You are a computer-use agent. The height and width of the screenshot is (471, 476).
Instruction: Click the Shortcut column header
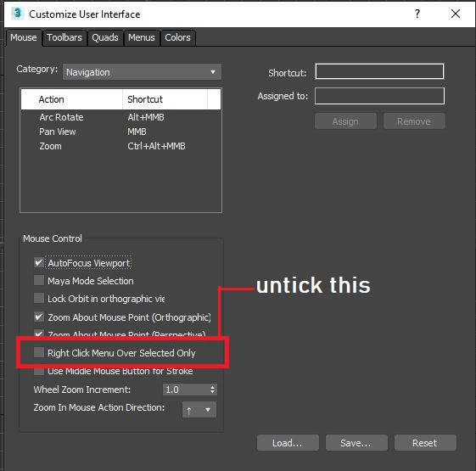coord(165,99)
